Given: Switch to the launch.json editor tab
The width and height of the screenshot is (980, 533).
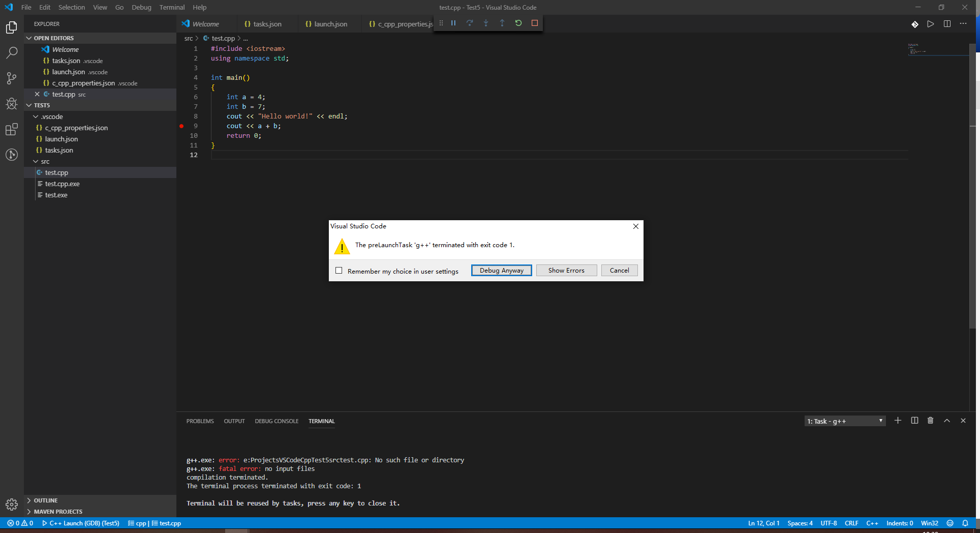Looking at the screenshot, I should [x=330, y=24].
